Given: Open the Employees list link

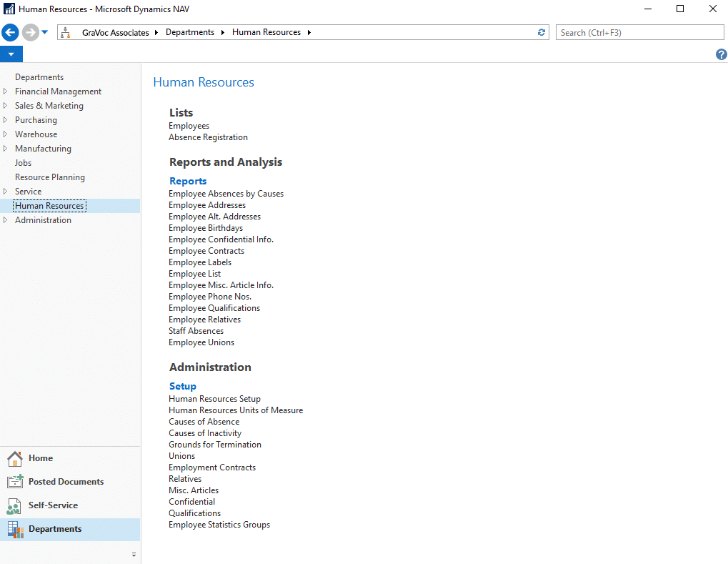Looking at the screenshot, I should [x=189, y=126].
